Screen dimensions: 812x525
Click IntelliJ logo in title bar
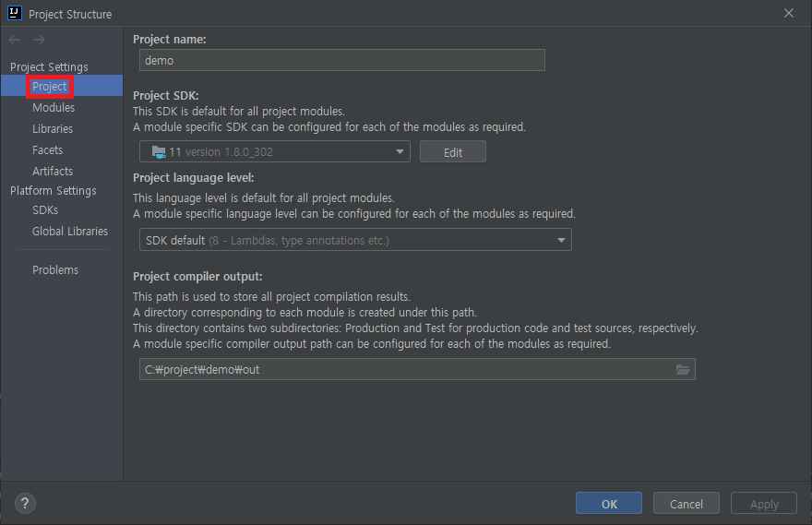click(x=15, y=13)
